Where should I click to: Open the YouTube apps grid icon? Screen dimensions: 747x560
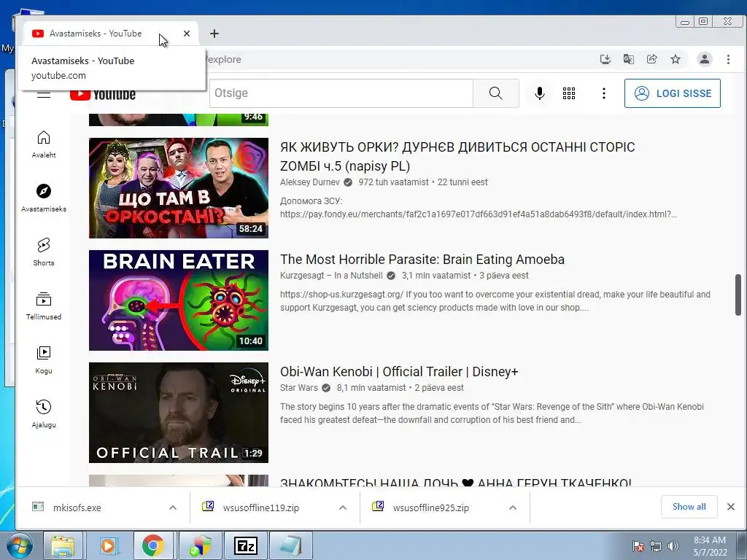pyautogui.click(x=569, y=93)
